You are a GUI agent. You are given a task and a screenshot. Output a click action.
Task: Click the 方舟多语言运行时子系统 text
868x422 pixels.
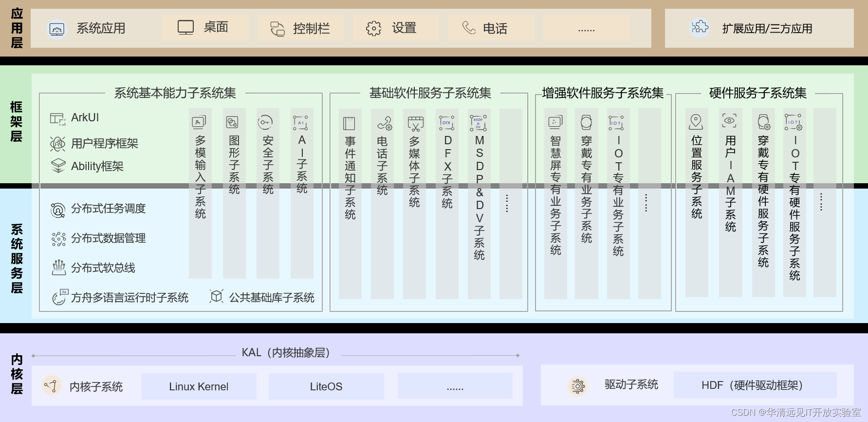129,298
